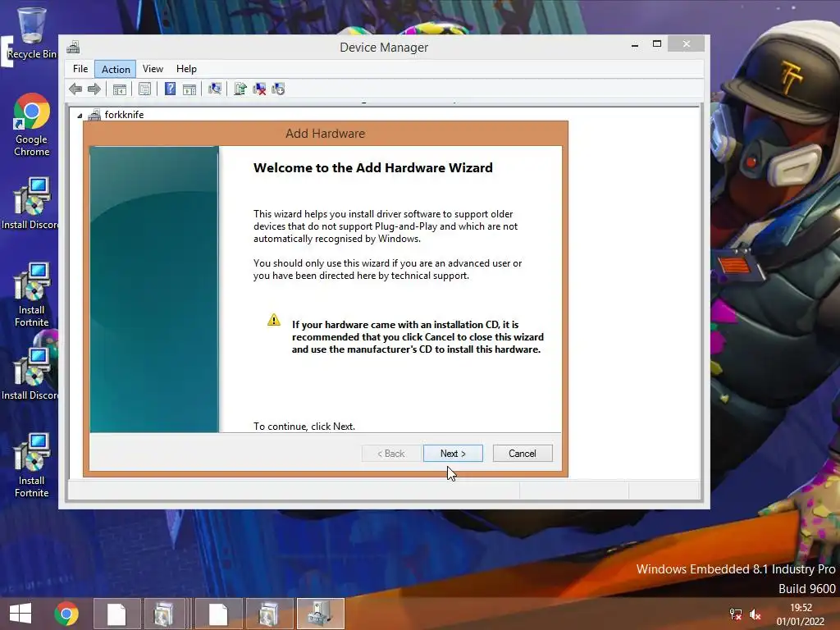Click the Device Manager title text

coord(384,47)
